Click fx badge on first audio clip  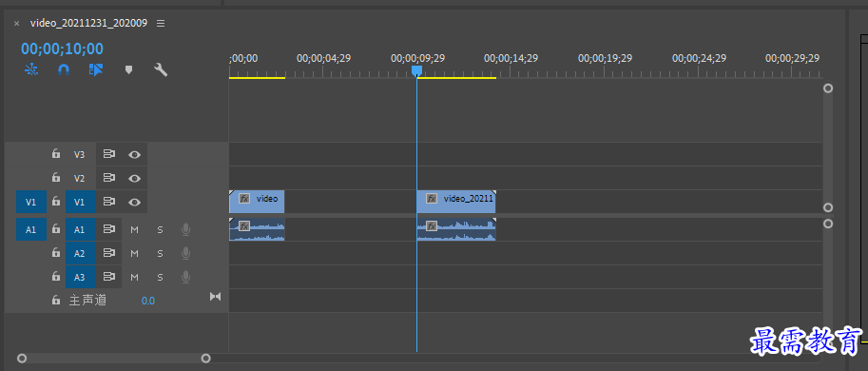tap(244, 225)
